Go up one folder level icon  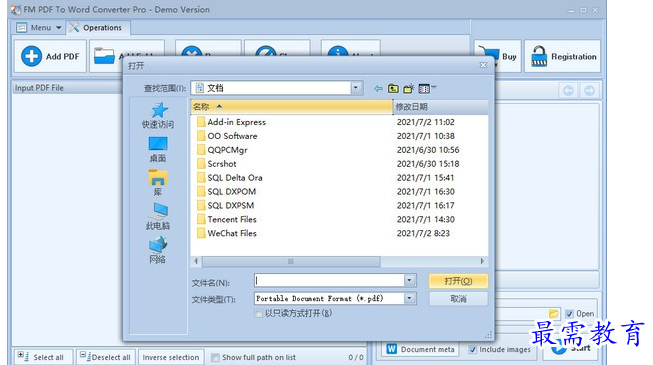click(393, 88)
